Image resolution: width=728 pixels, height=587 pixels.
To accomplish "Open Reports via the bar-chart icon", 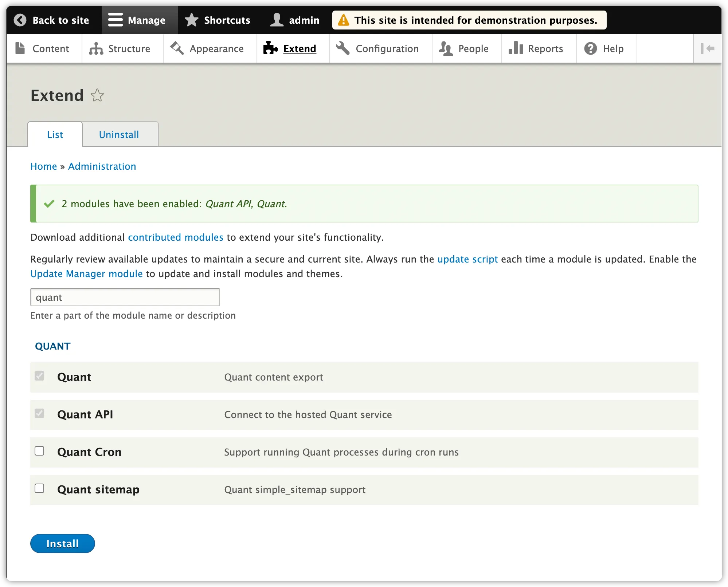I will [515, 48].
